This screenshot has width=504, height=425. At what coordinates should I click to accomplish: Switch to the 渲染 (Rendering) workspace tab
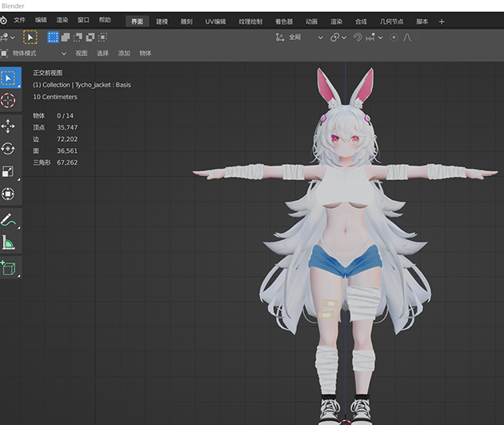pyautogui.click(x=336, y=22)
